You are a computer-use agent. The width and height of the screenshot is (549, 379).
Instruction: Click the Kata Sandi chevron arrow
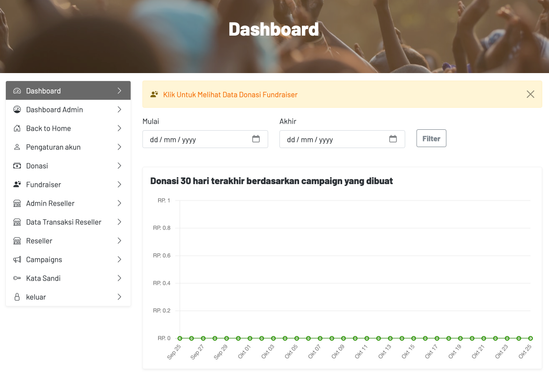pyautogui.click(x=119, y=278)
